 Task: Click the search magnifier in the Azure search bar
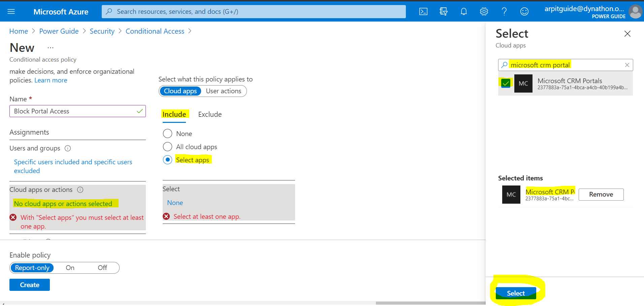tap(109, 11)
